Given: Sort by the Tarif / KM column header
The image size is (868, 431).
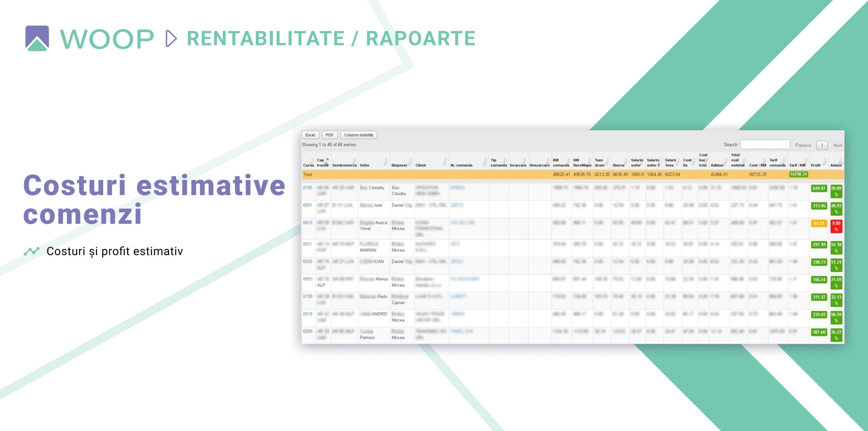Looking at the screenshot, I should (798, 161).
